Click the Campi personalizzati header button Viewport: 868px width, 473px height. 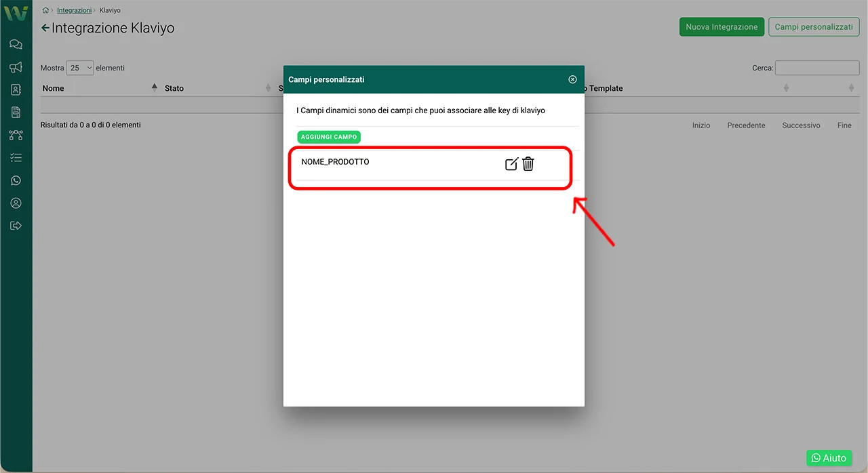pyautogui.click(x=813, y=27)
